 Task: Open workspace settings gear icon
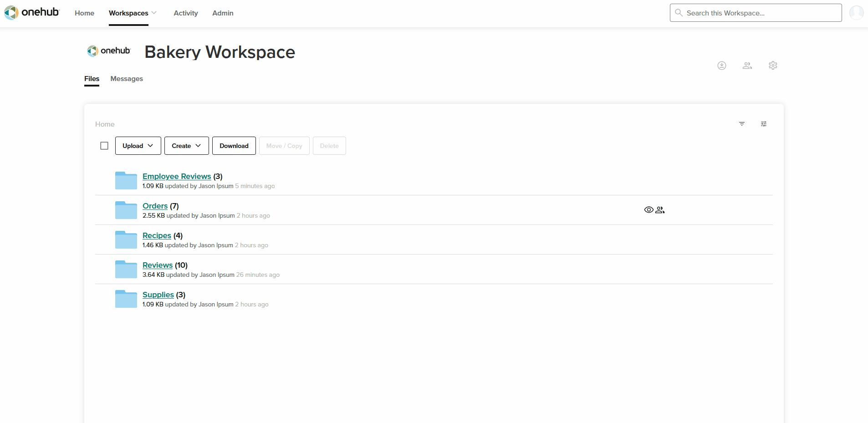click(773, 66)
